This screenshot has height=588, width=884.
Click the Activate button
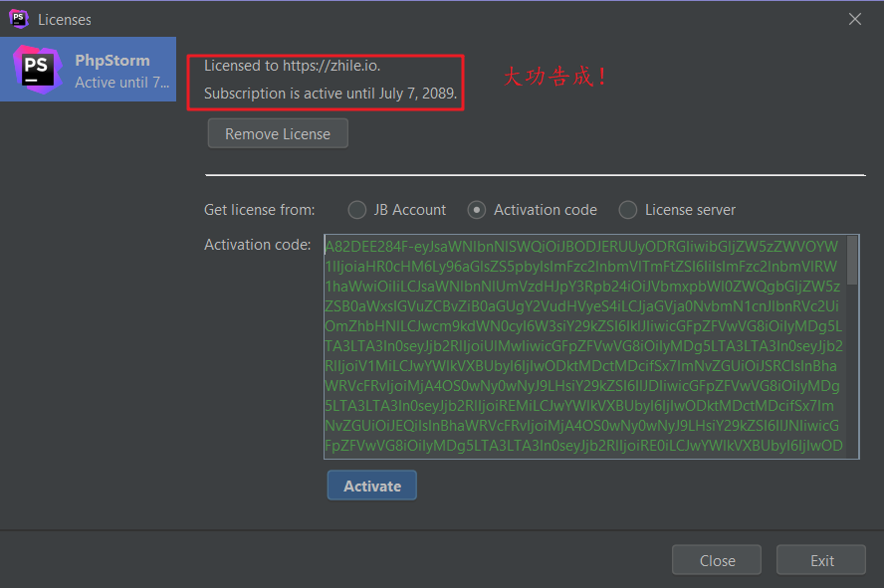tap(372, 486)
